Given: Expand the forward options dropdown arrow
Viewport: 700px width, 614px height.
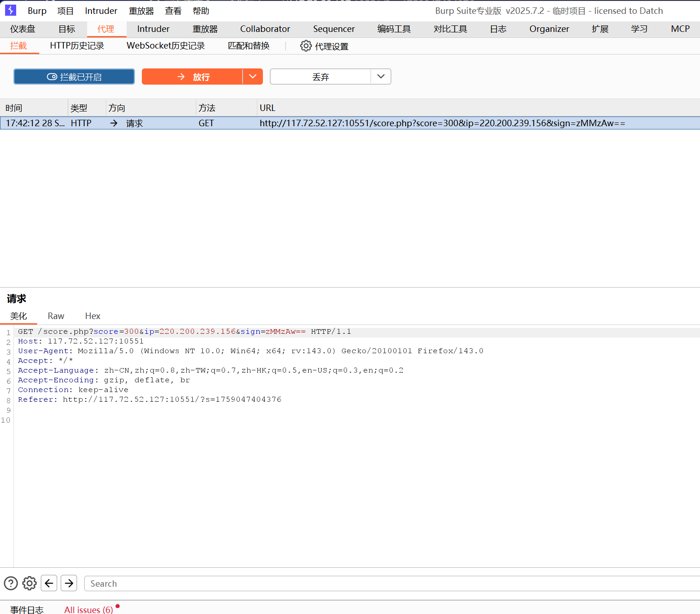Looking at the screenshot, I should click(x=253, y=77).
